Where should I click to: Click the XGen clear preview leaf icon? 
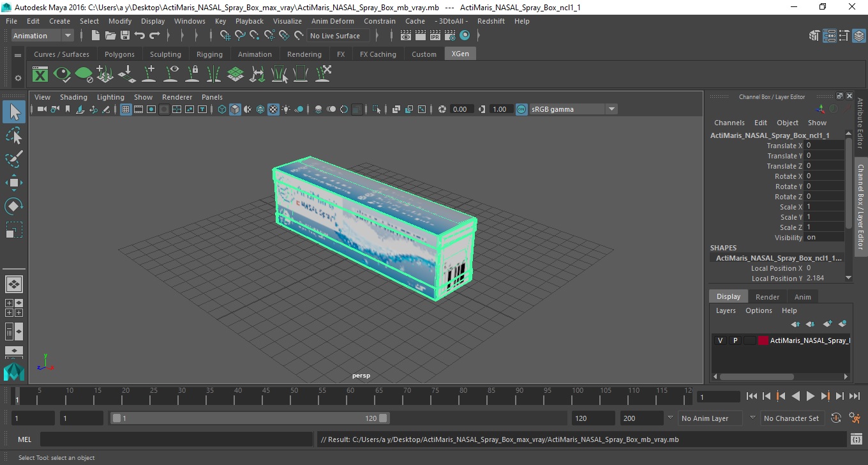[x=84, y=74]
